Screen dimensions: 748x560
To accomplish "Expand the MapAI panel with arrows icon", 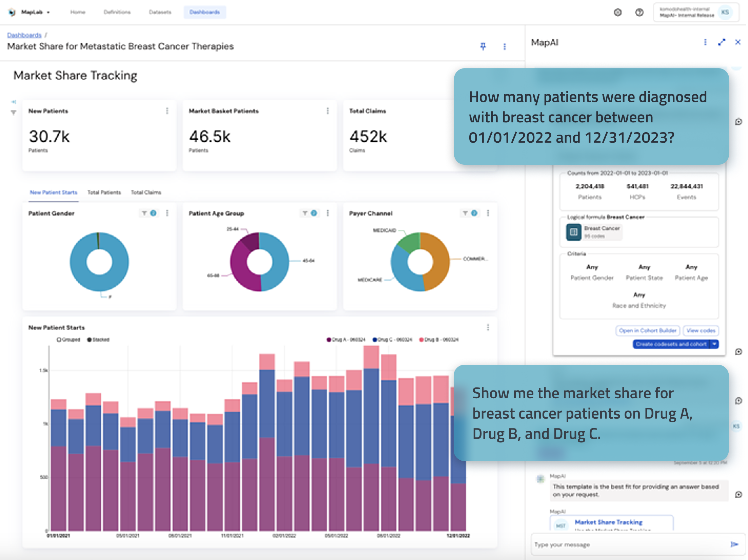I will click(722, 42).
